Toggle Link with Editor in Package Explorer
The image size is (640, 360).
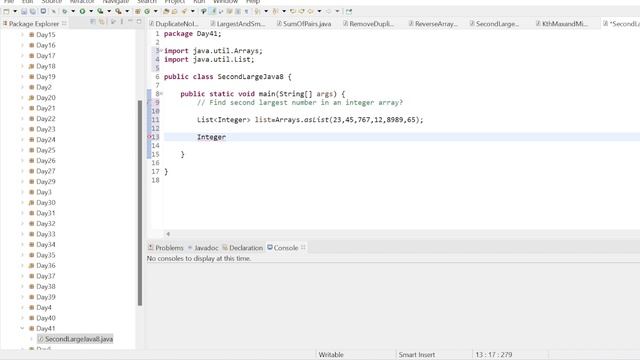(102, 22)
